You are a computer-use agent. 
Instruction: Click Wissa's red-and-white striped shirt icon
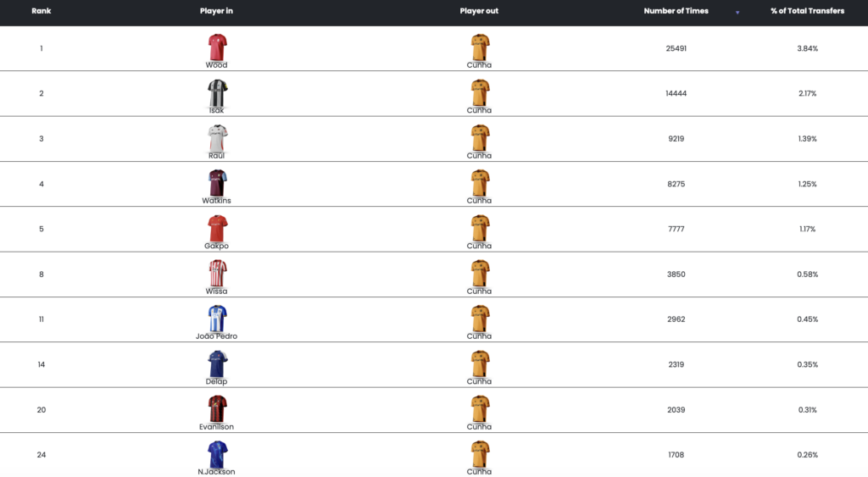217,273
